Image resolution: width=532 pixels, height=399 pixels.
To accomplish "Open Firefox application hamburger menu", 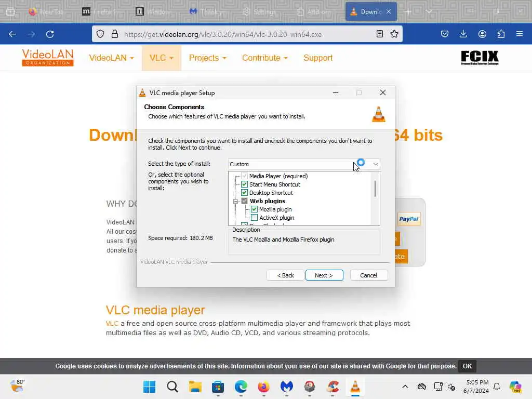I will (x=520, y=34).
